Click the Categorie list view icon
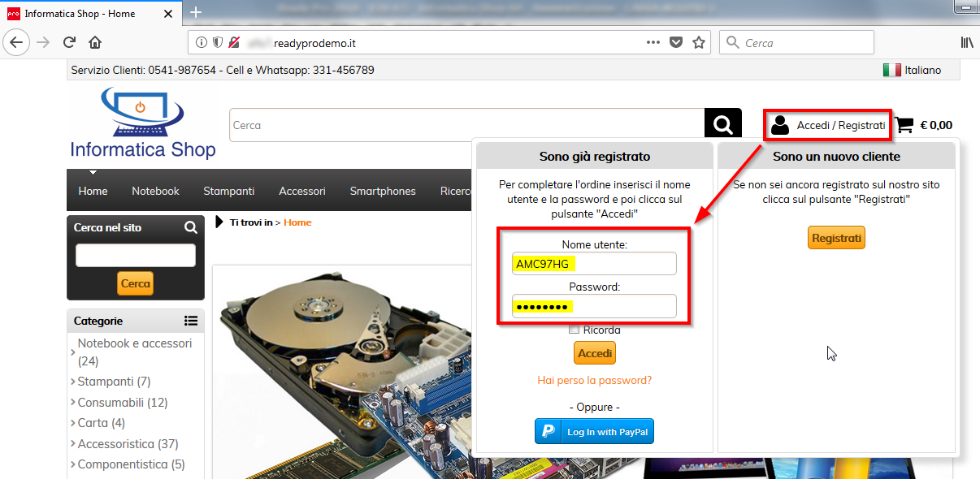The width and height of the screenshot is (980, 479). pyautogui.click(x=190, y=321)
